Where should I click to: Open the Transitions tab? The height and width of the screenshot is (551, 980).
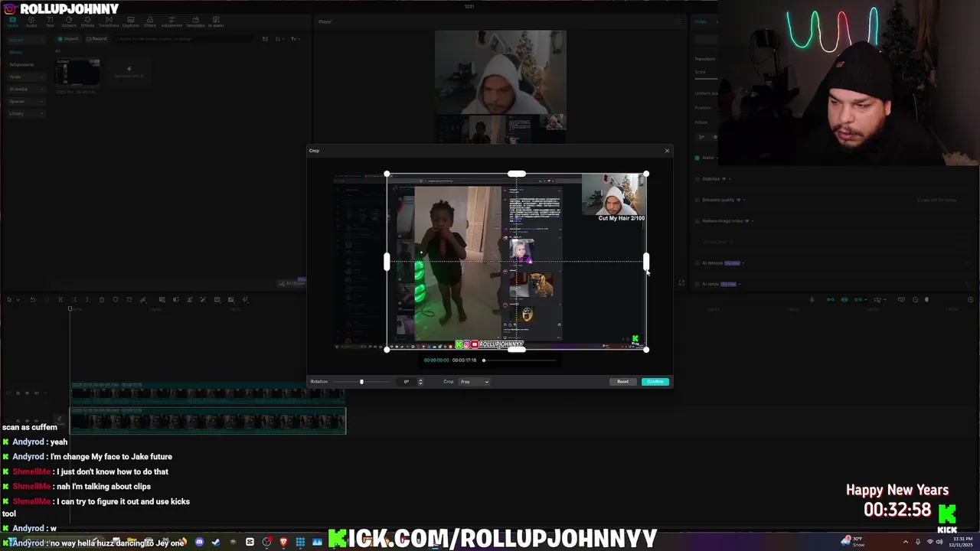[x=109, y=22]
